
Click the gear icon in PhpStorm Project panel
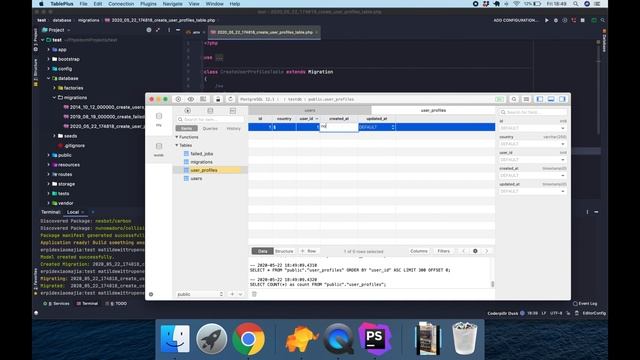point(149,30)
